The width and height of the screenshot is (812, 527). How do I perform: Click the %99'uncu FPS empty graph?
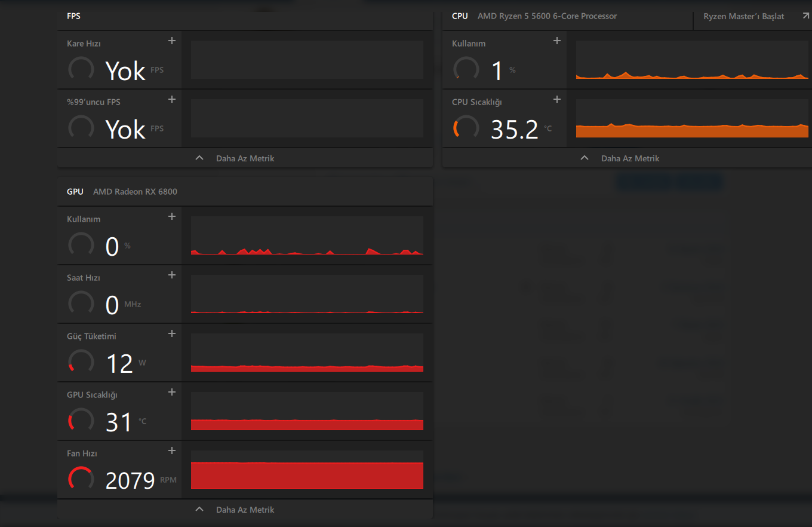coord(307,118)
